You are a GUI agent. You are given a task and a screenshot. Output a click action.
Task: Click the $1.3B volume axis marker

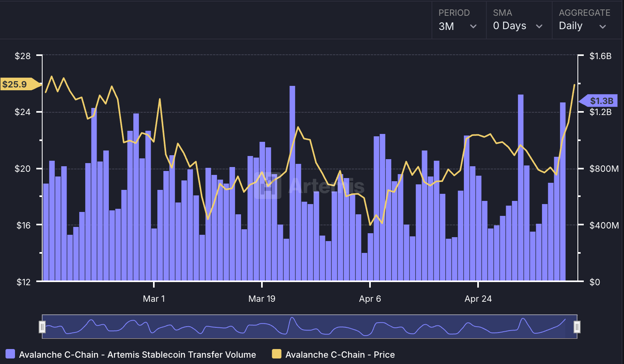[598, 101]
